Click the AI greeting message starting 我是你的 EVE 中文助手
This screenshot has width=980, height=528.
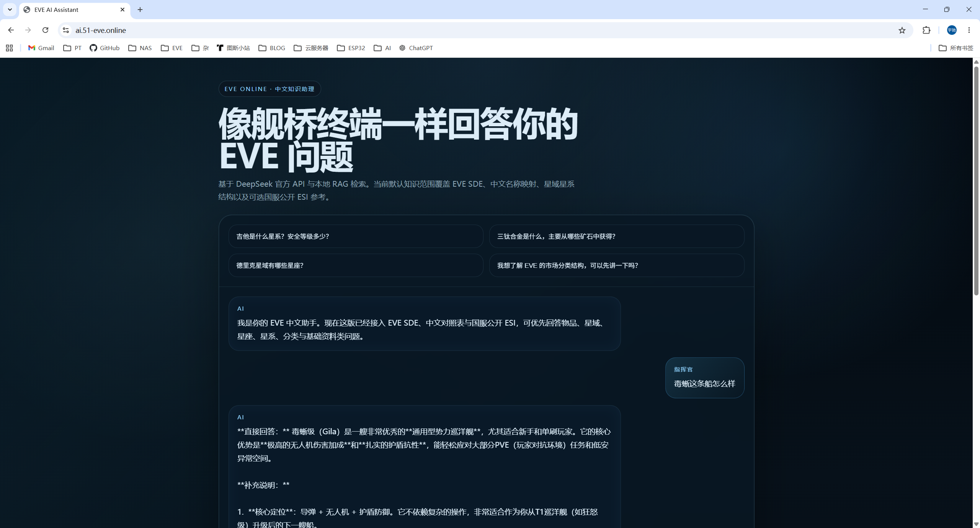coord(424,324)
